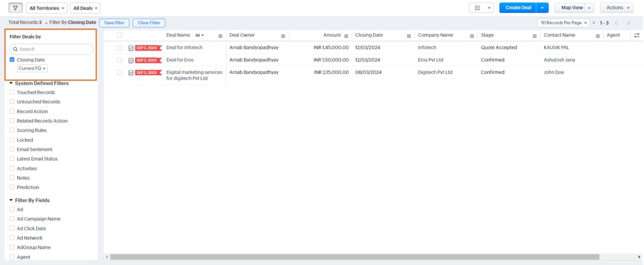Image resolution: width=644 pixels, height=265 pixels.
Task: Uncheck the Closing Date filter
Action: [12, 59]
